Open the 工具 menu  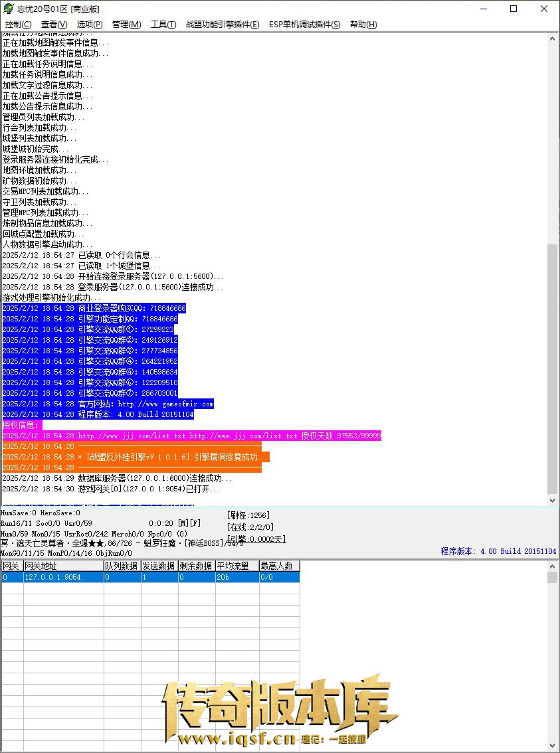(163, 25)
